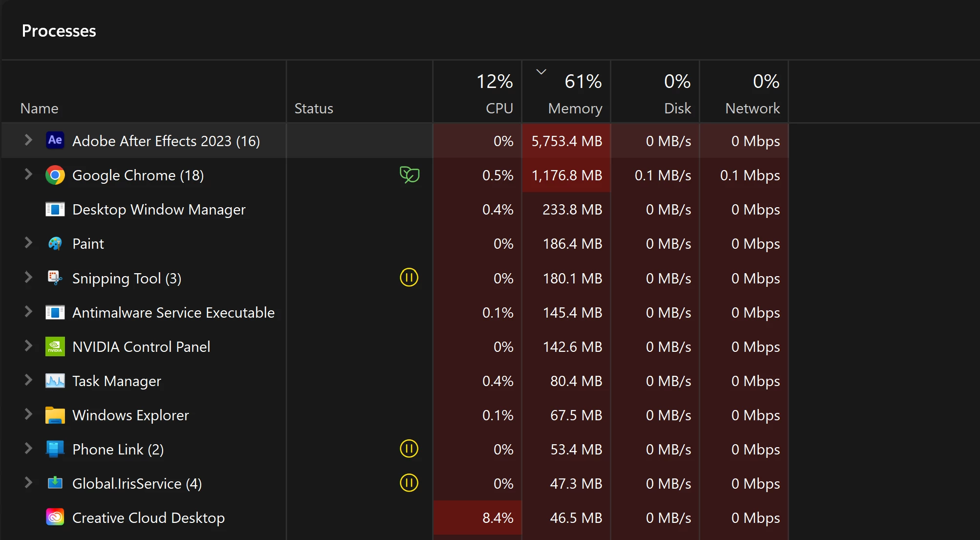Screen dimensions: 980x540
Task: Click the Snipping Tool icon
Action: click(55, 278)
